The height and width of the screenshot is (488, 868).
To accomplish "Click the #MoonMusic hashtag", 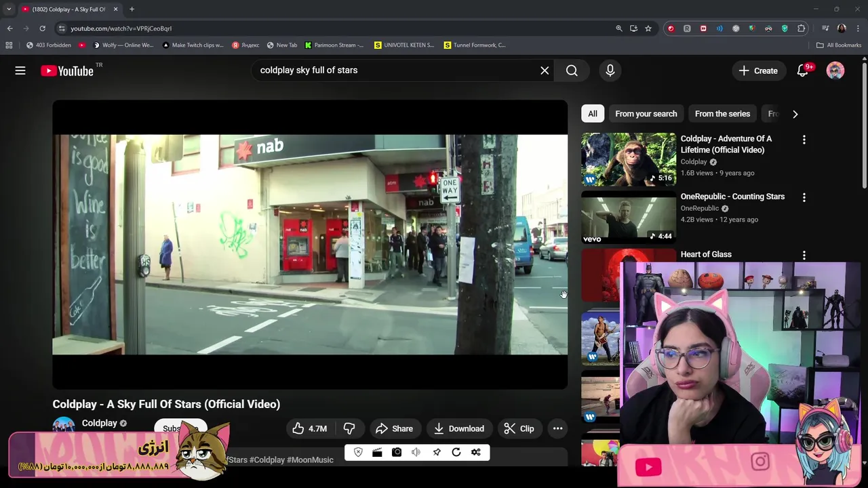I will pos(310,460).
